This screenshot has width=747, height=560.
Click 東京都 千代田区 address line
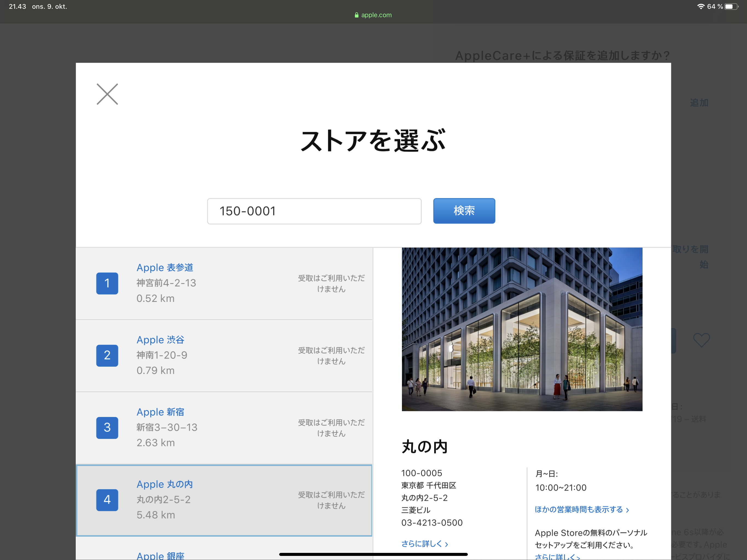tap(428, 486)
